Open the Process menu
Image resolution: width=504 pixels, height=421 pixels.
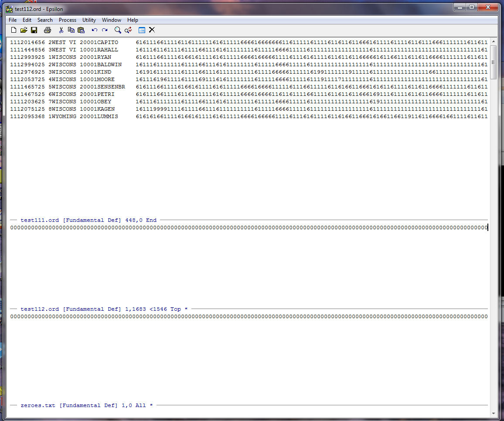[x=68, y=20]
